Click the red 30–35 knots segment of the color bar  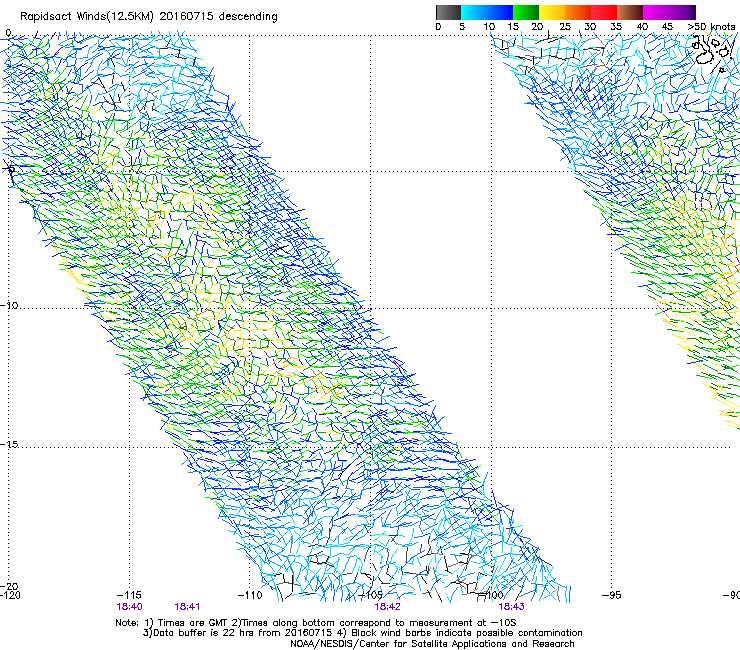click(x=604, y=12)
